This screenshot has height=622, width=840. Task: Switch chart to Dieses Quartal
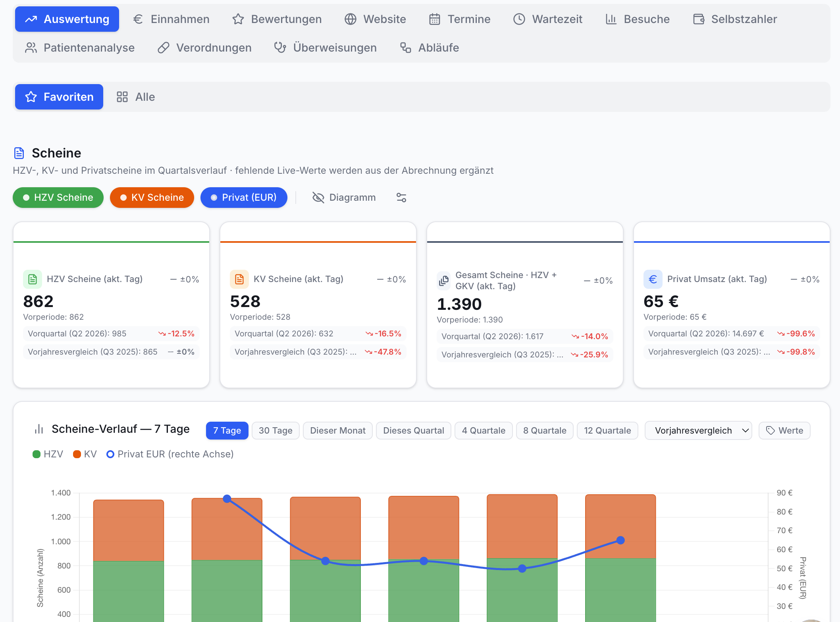pyautogui.click(x=414, y=430)
